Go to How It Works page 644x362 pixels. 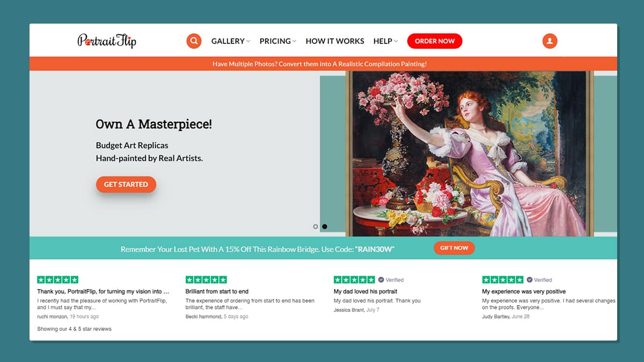pyautogui.click(x=335, y=41)
